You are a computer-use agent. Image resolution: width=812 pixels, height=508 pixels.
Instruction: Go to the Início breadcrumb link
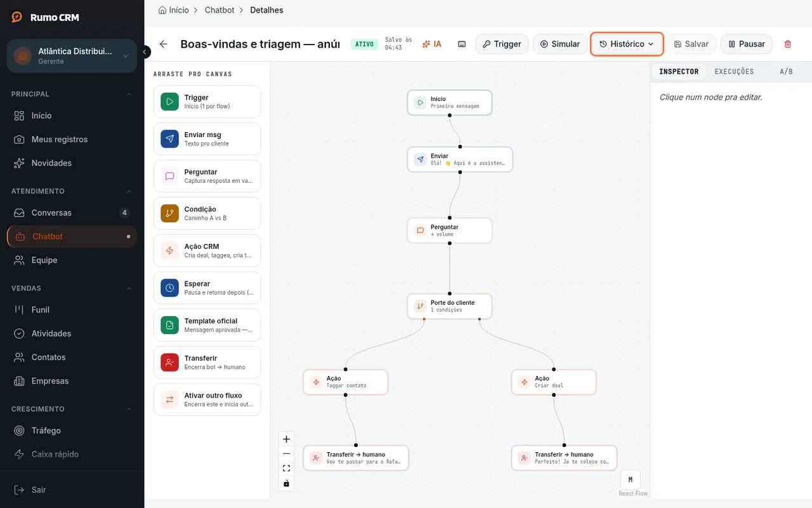tap(174, 10)
